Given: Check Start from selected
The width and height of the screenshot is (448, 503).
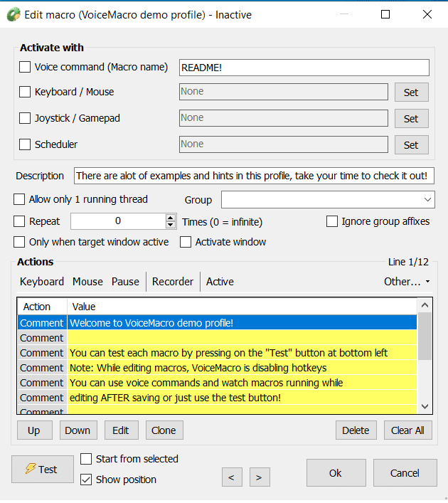Looking at the screenshot, I should click(x=86, y=459).
